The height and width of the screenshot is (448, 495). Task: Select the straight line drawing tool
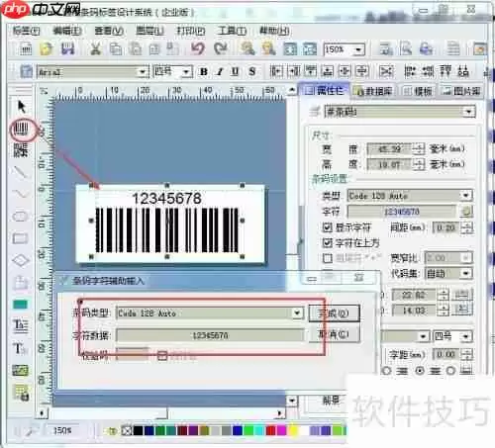(x=20, y=172)
